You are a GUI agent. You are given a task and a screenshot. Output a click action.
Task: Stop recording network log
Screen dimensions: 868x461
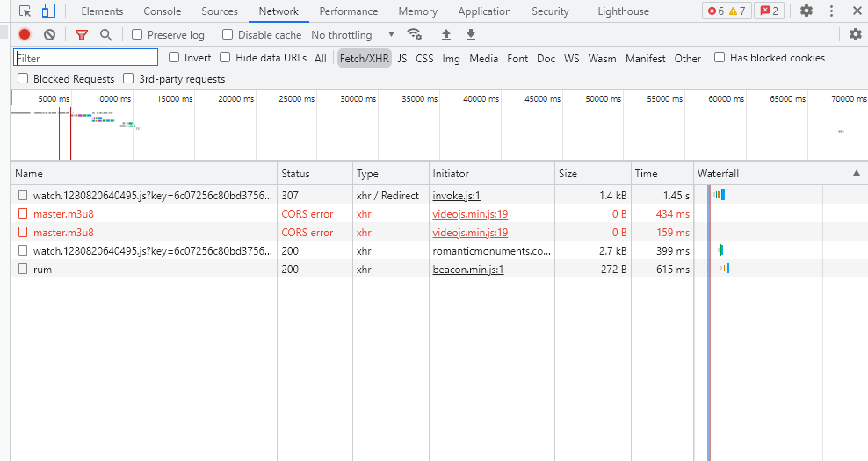(25, 34)
